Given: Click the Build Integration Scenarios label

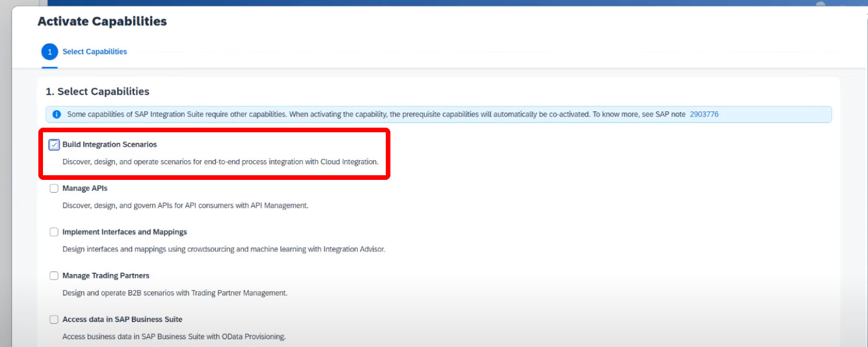Looking at the screenshot, I should pyautogui.click(x=110, y=144).
